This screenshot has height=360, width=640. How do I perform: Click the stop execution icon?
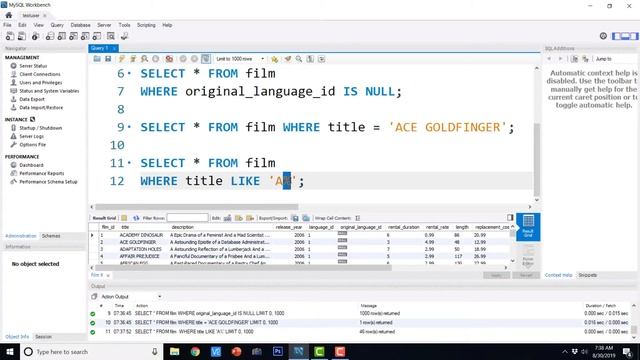coord(156,59)
